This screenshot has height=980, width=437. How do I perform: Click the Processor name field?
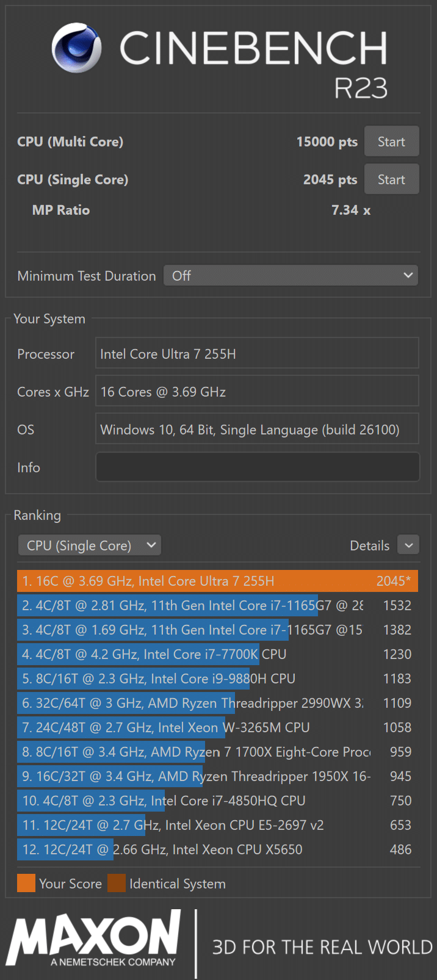(257, 354)
